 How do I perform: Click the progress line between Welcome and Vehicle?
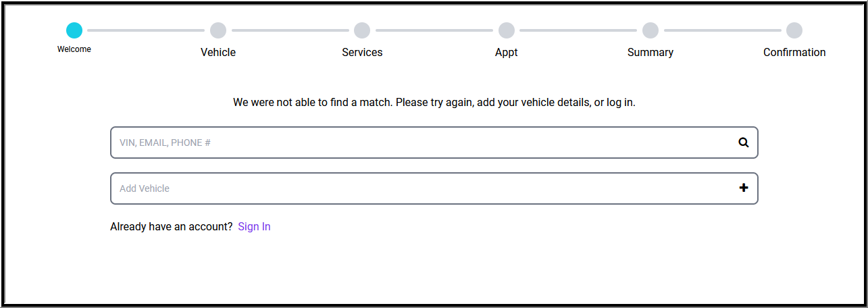pos(146,30)
